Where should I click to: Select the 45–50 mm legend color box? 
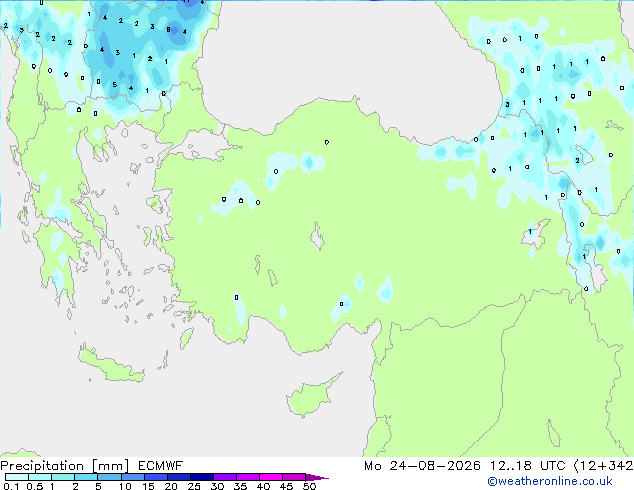[294, 477]
